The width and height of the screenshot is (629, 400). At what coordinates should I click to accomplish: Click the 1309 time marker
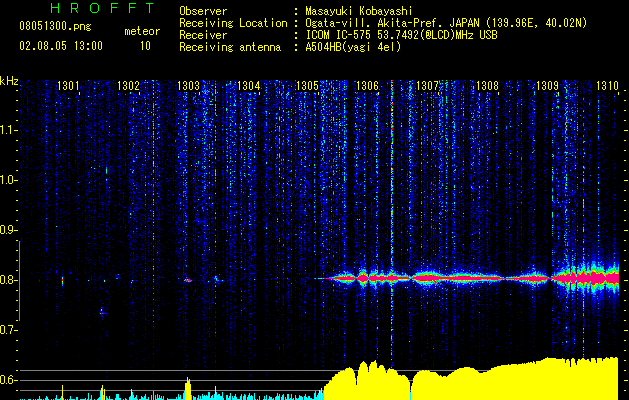[x=548, y=86]
